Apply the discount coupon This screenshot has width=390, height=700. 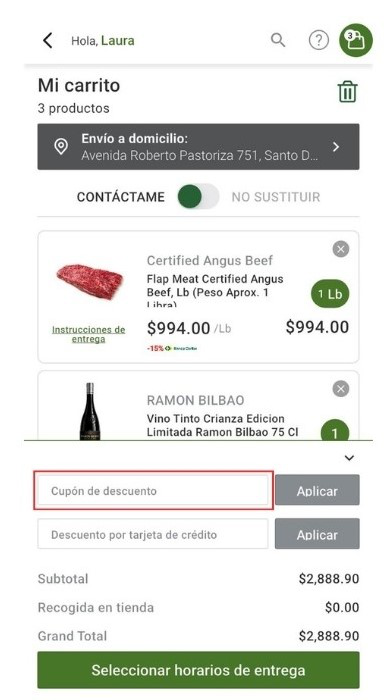point(317,490)
